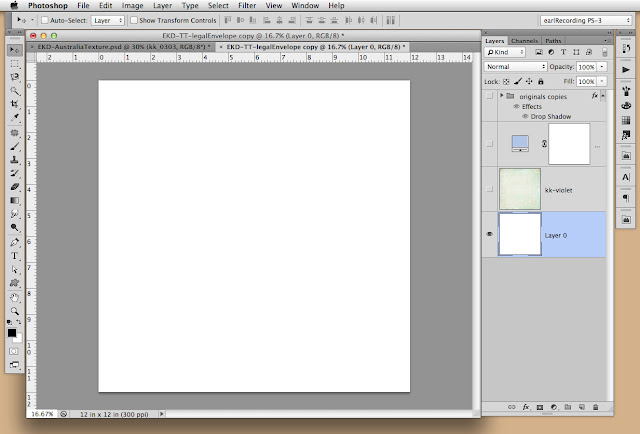This screenshot has width=640, height=434.
Task: Click the foreground color swatch
Action: (12, 333)
